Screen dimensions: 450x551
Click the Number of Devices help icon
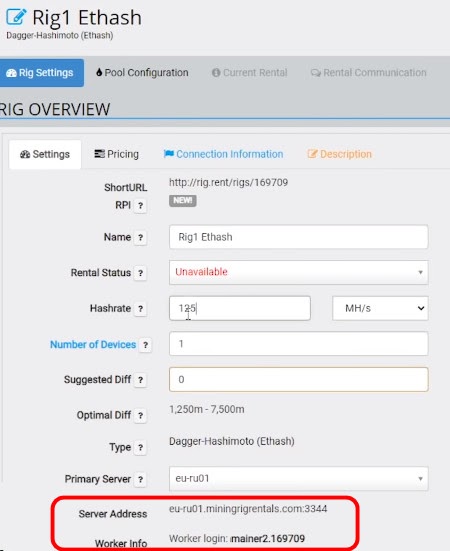pyautogui.click(x=145, y=345)
